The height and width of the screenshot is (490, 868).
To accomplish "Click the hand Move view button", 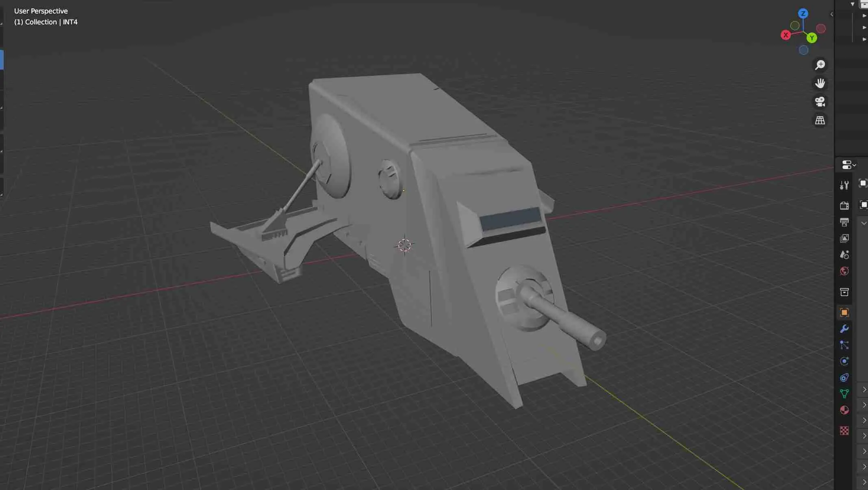I will coord(820,83).
